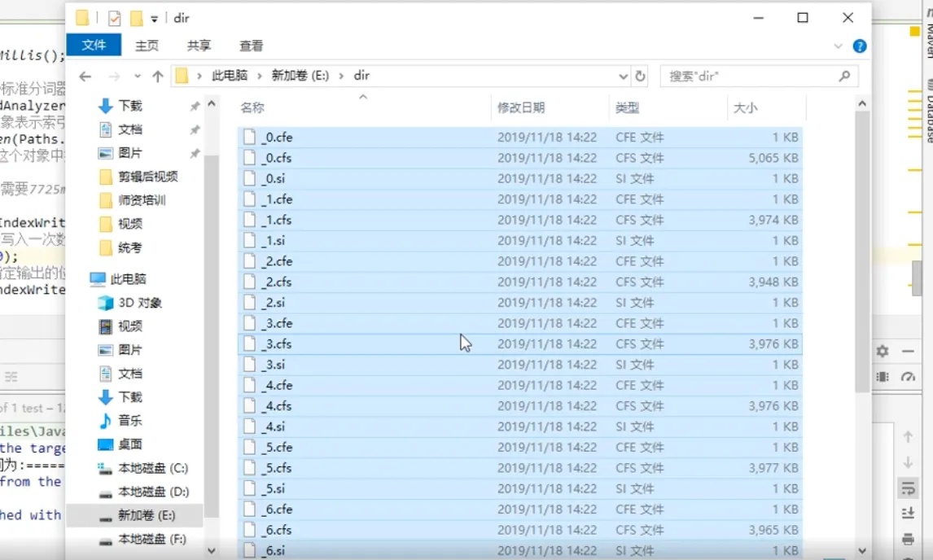
Task: Go up one folder level
Action: (x=158, y=77)
